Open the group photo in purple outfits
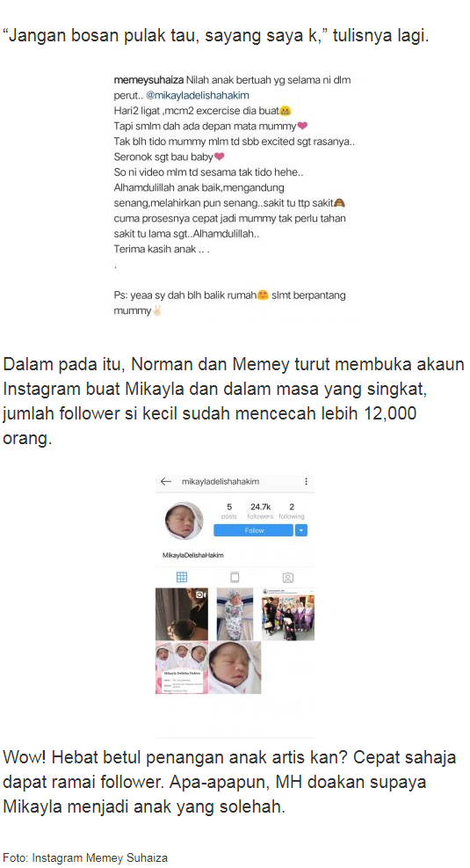470x868 pixels. (x=288, y=614)
